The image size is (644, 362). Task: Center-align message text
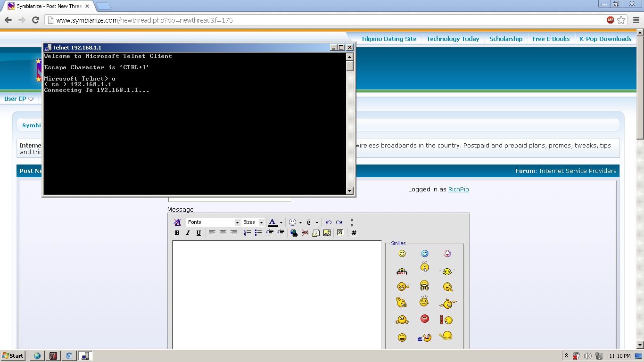(223, 233)
